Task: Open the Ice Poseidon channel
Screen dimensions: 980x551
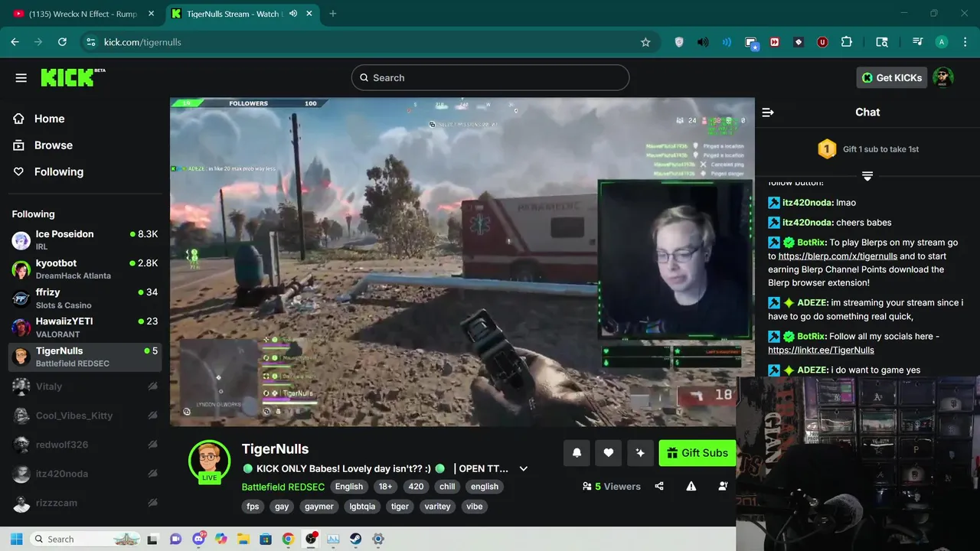Action: [x=85, y=240]
